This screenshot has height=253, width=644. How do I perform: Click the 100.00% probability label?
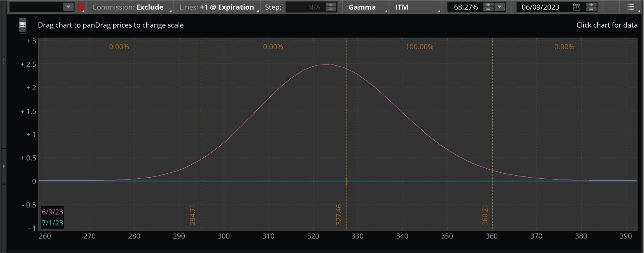419,47
